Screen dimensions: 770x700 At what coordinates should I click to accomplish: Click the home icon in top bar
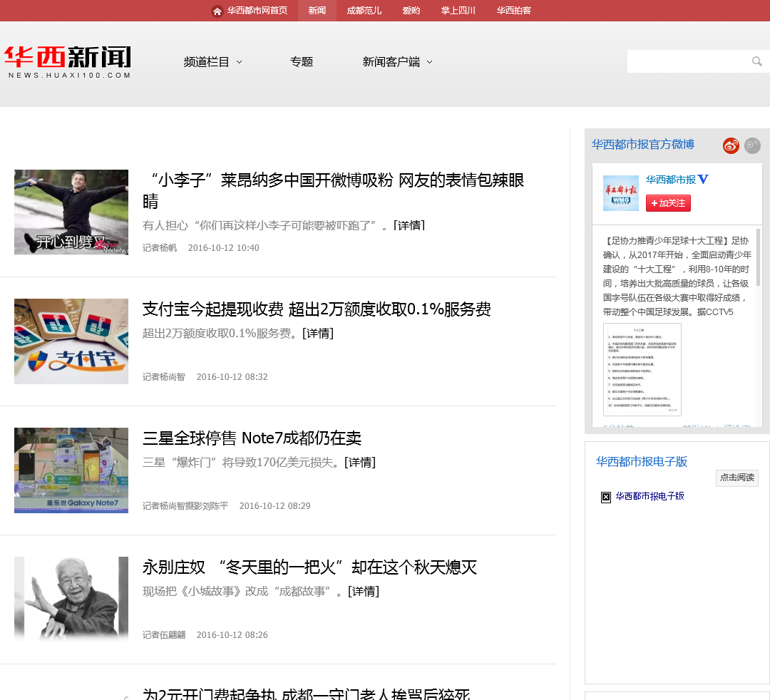click(217, 11)
